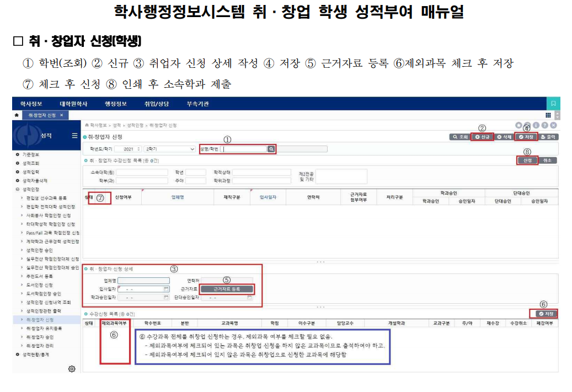This screenshot has height=392, width=572.
Task: Adjust the 2021 year spinner
Action: (138, 149)
